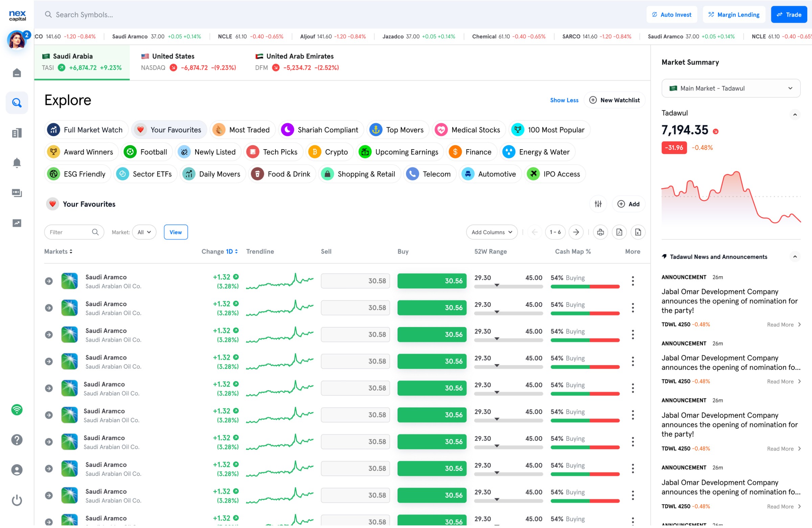Viewport: 812px width, 528px height.
Task: Select the Full Market Watch category
Action: (86, 130)
